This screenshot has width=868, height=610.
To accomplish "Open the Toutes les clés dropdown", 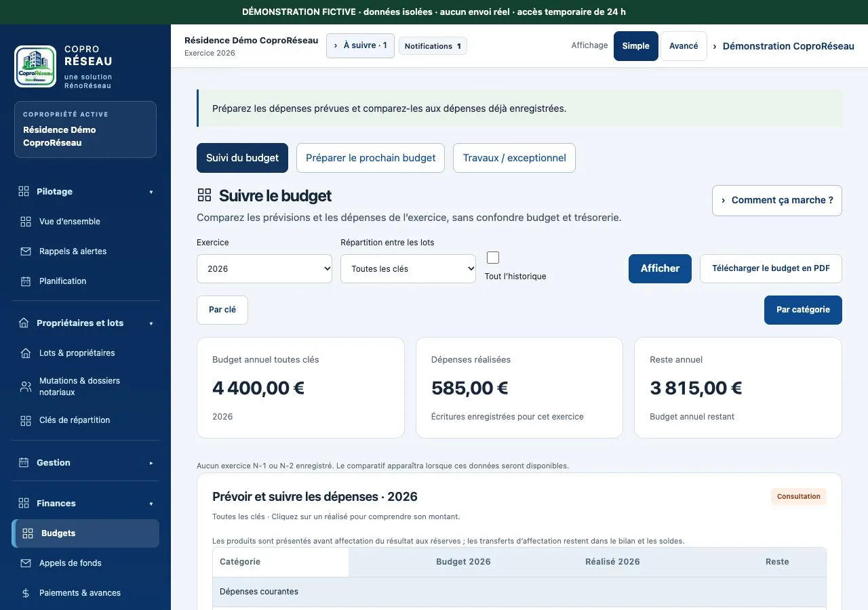I will pyautogui.click(x=408, y=268).
